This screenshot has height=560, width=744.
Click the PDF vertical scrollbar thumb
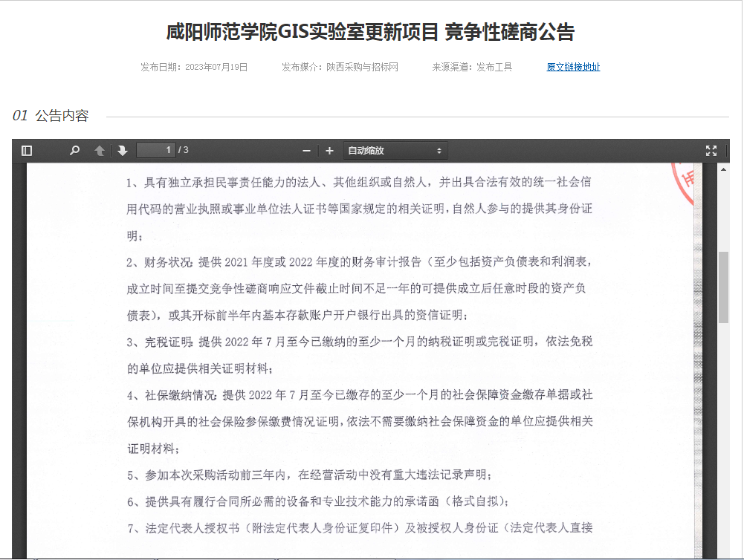coord(723,287)
